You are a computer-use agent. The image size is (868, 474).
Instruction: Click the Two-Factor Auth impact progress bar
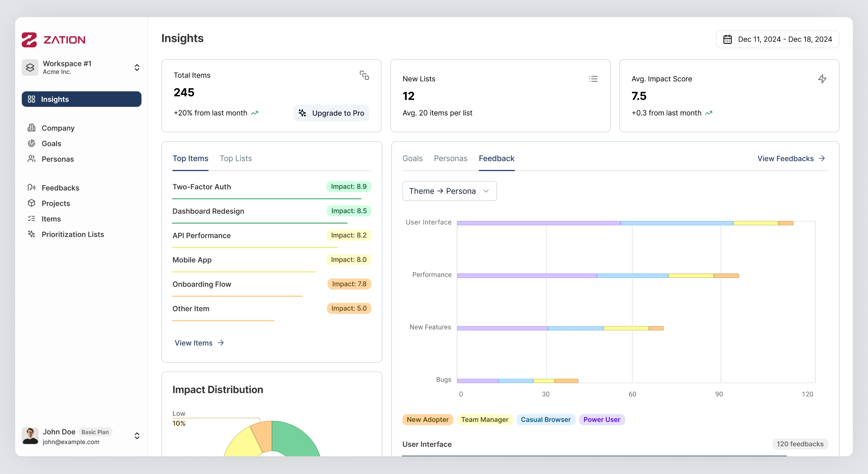point(266,199)
